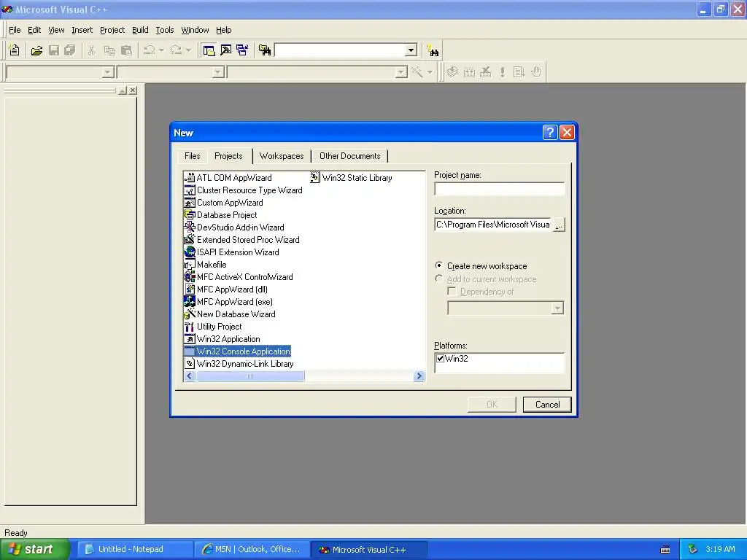Select Create new workspace radio button

click(438, 265)
